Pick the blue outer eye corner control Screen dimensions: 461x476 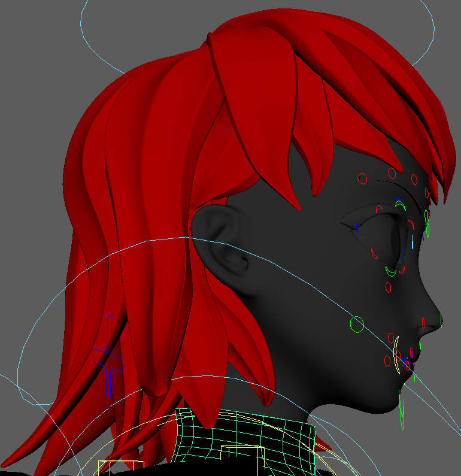pos(357,228)
